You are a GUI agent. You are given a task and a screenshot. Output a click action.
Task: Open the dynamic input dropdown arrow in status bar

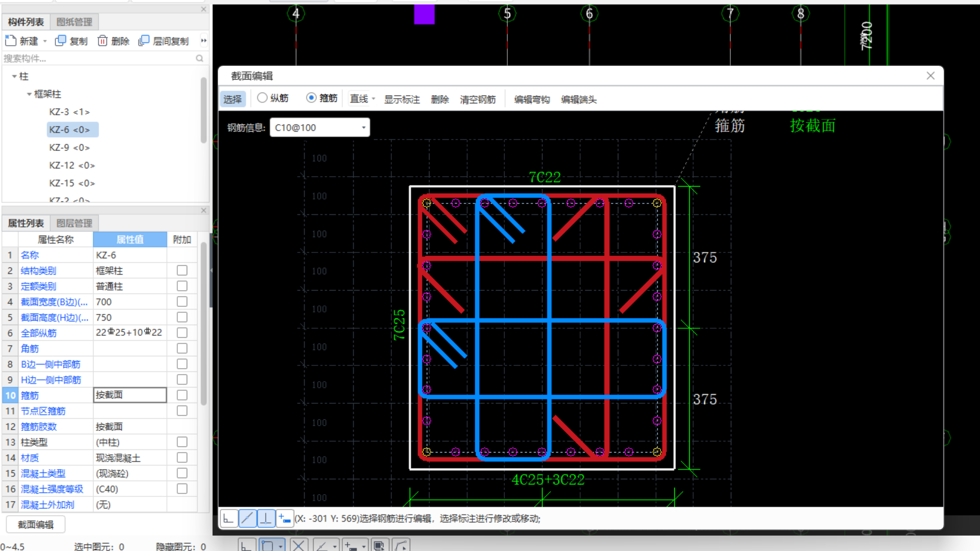coord(364,546)
